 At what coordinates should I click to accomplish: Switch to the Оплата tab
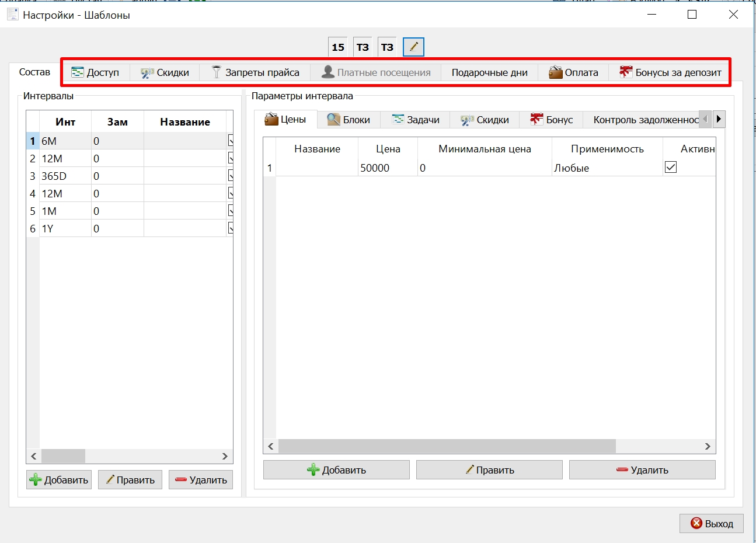573,72
